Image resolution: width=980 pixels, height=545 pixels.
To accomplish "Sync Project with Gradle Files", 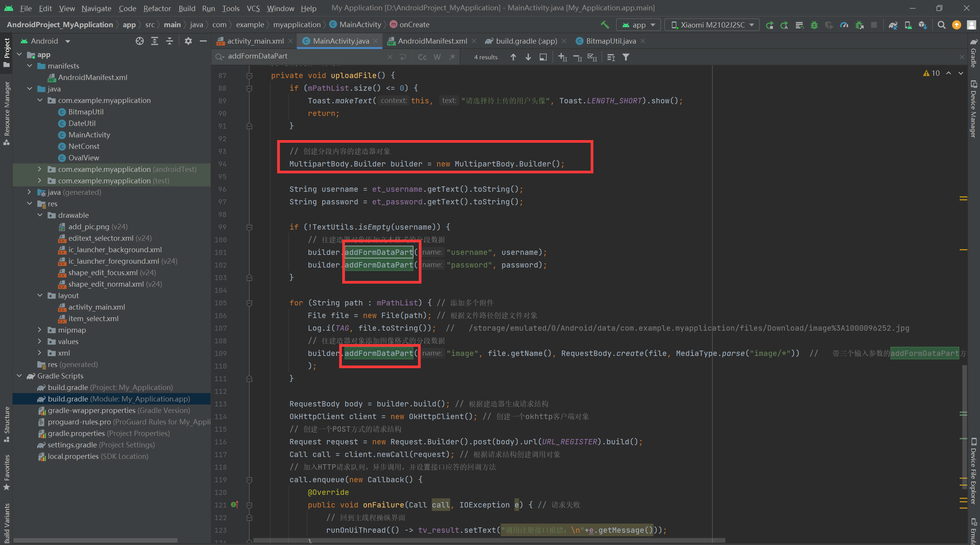I will [x=893, y=25].
